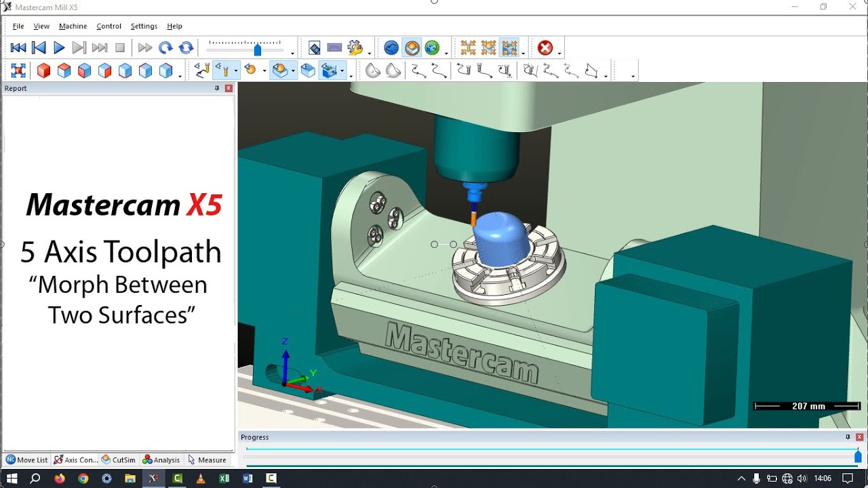Play the machine simulation
Viewport: 868px width, 488px height.
click(x=59, y=47)
